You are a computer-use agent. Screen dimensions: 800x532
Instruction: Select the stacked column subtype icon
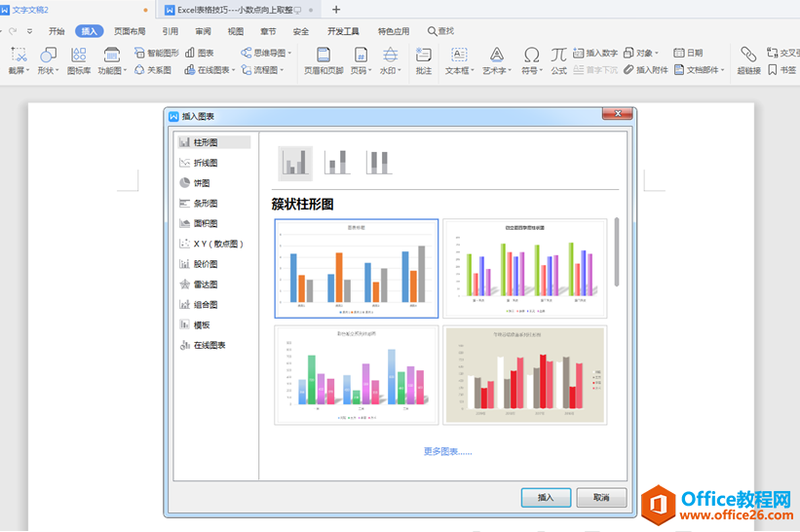click(x=337, y=163)
